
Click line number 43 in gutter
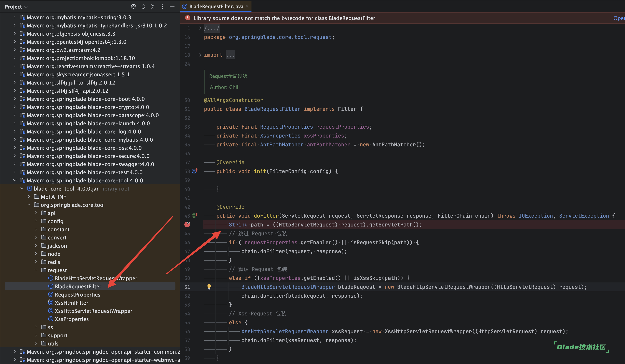[x=187, y=216]
